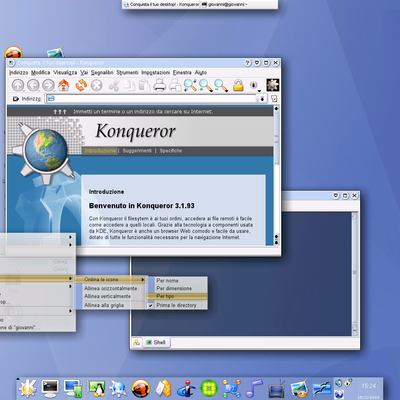Open the Segnalibri menu
This screenshot has width=400, height=400.
tap(102, 72)
